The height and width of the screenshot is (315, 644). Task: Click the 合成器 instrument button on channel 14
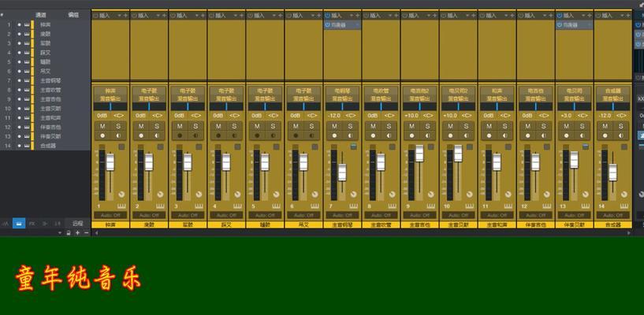[x=612, y=91]
